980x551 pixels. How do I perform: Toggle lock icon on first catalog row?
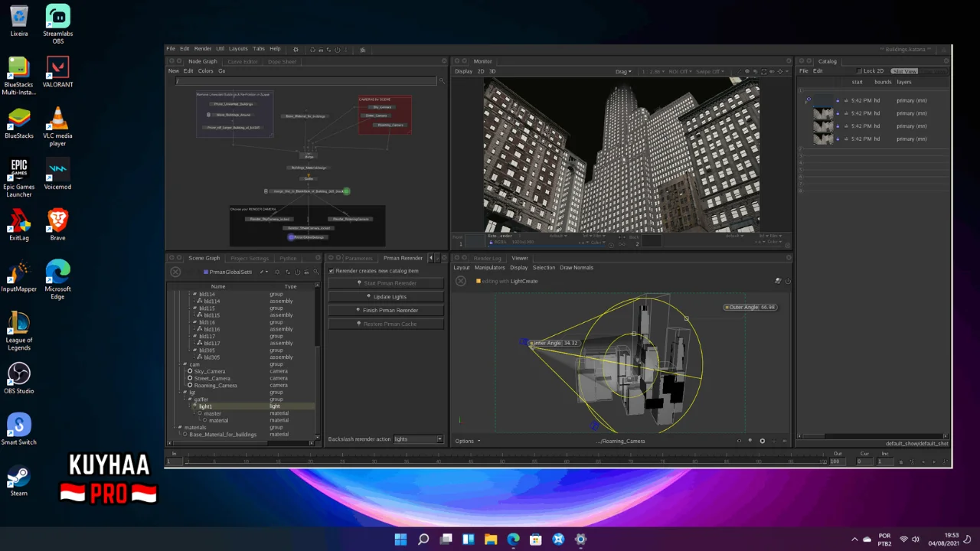coord(838,100)
